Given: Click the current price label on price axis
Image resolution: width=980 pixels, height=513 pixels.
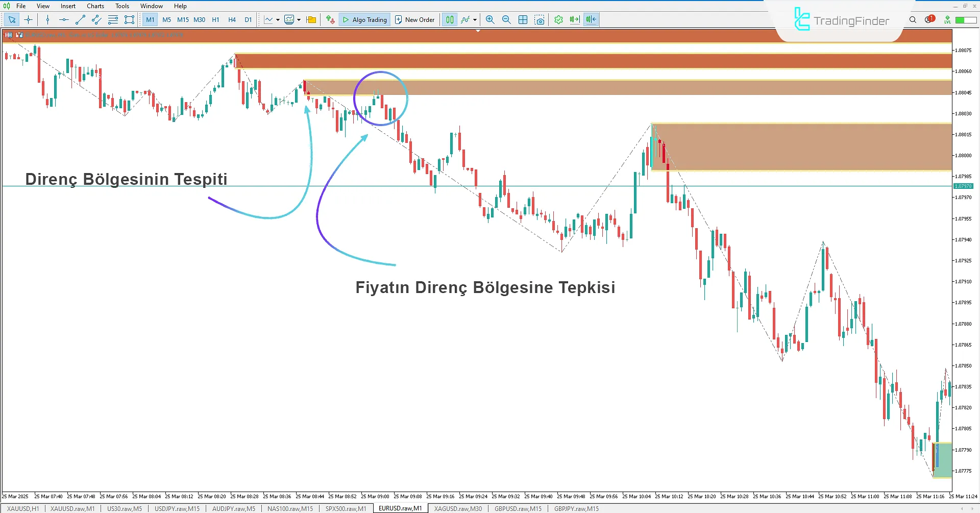Looking at the screenshot, I should [x=963, y=186].
